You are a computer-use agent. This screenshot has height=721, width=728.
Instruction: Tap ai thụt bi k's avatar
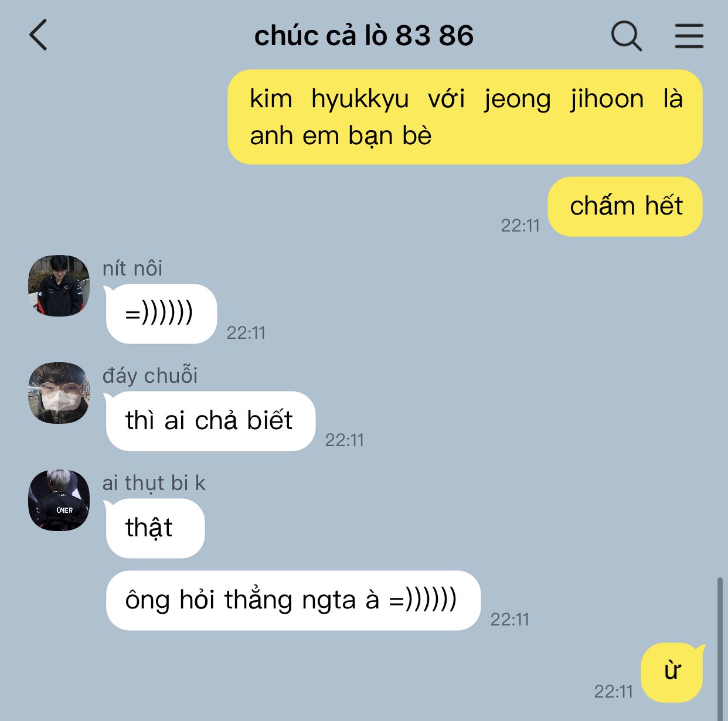click(59, 500)
